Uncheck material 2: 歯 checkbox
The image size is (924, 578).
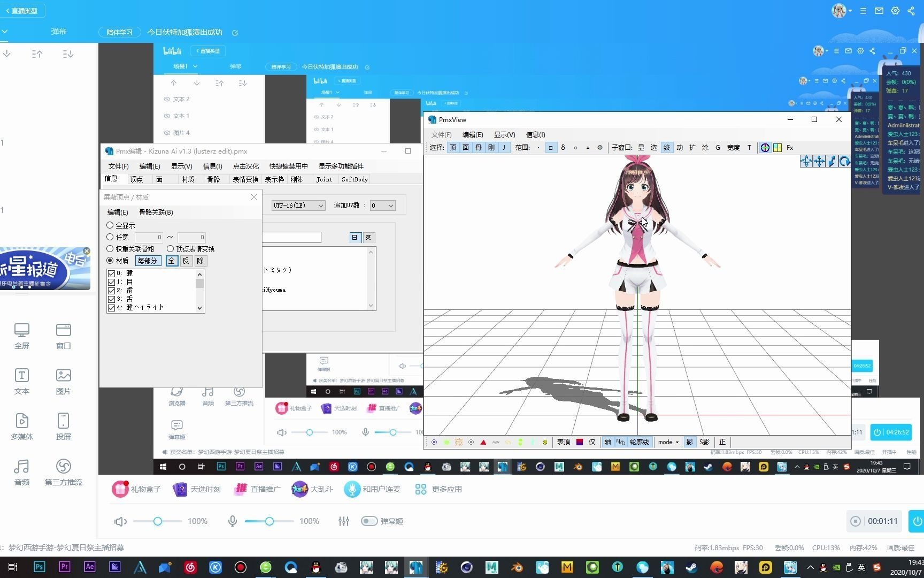(x=111, y=291)
